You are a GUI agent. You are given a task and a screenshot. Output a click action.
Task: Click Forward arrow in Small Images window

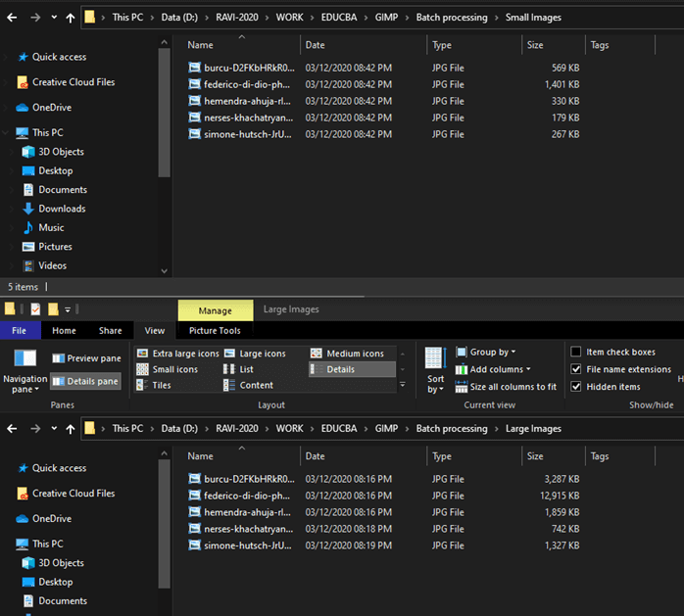[35, 18]
